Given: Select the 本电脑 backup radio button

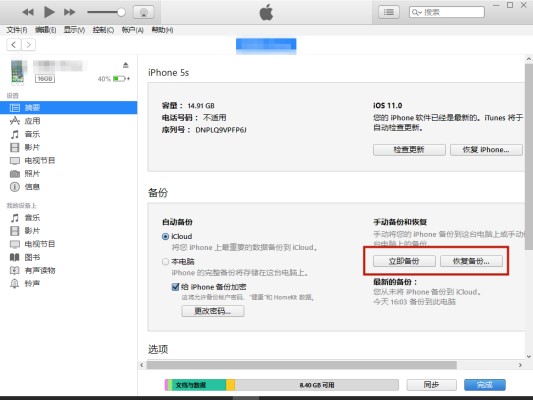Looking at the screenshot, I should 166,262.
